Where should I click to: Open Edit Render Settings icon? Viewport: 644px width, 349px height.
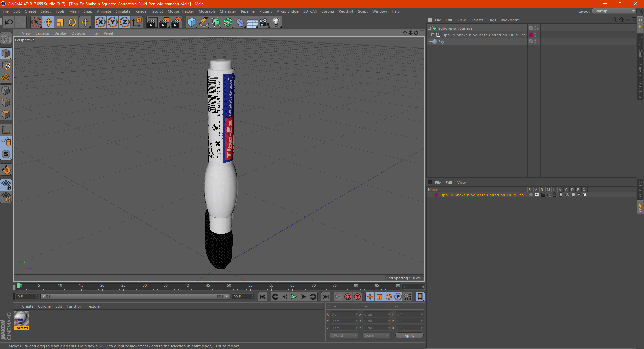point(176,22)
